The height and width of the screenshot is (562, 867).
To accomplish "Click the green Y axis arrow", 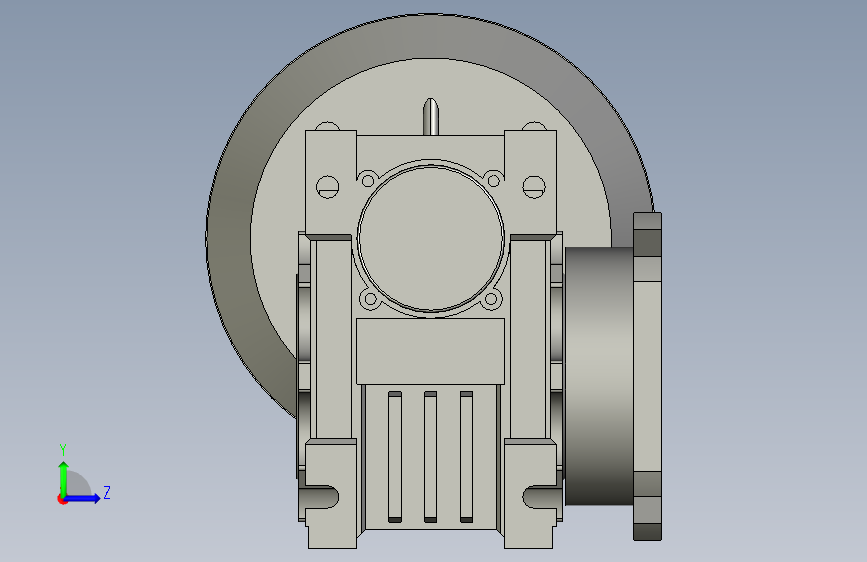I will pos(64,478).
